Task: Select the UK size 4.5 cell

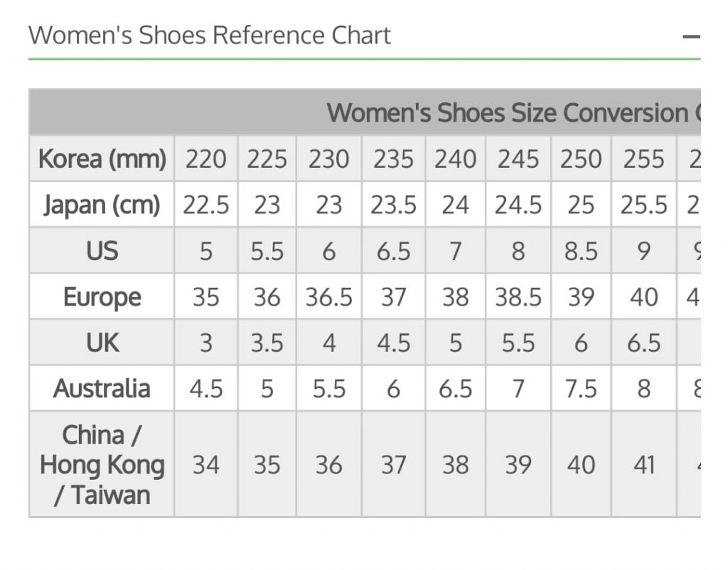Action: [393, 342]
